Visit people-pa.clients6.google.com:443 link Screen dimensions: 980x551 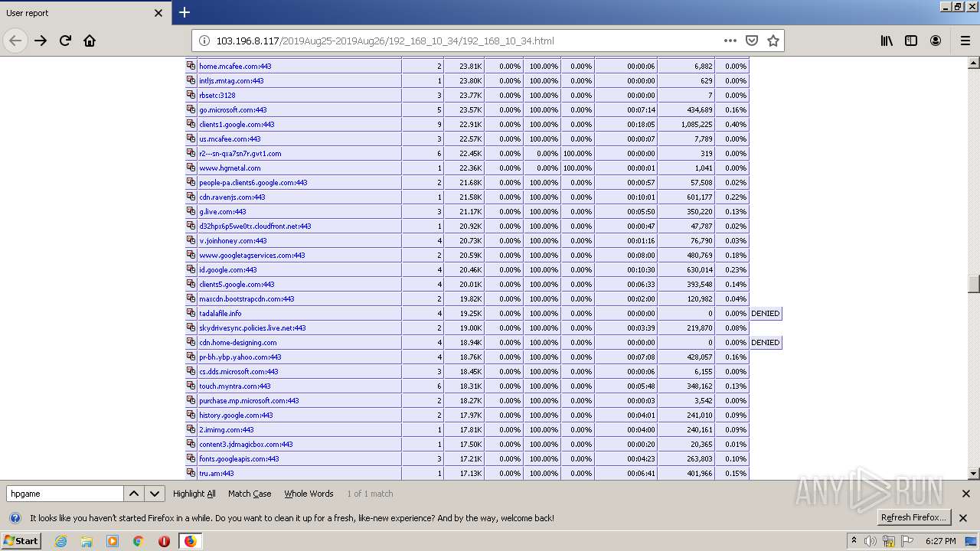(253, 183)
